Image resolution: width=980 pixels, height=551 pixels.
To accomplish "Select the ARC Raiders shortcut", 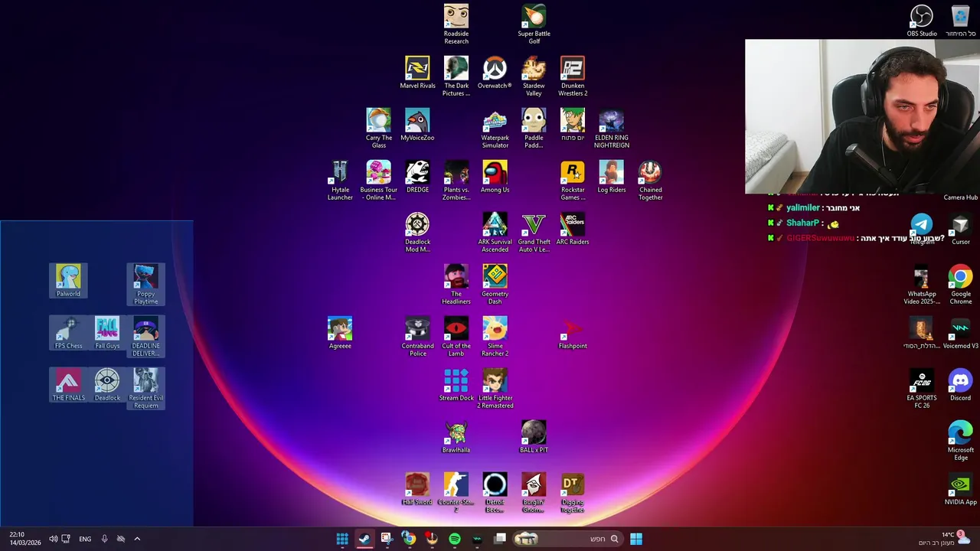I will pos(573,229).
